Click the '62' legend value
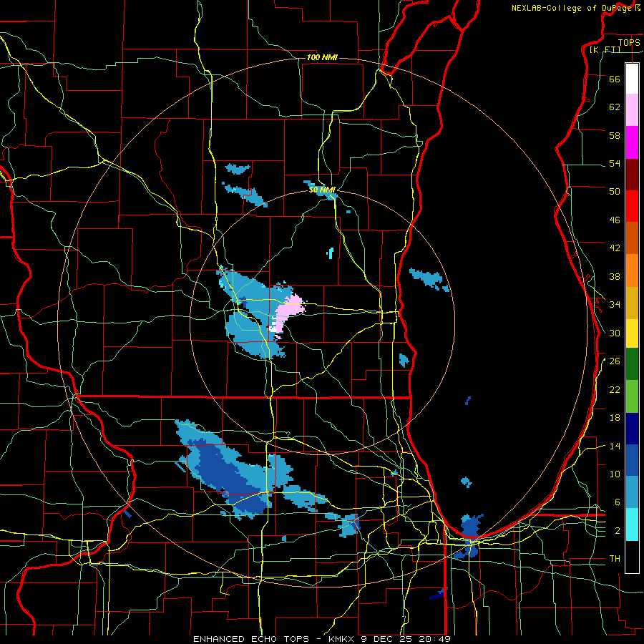644x644 pixels. click(615, 107)
